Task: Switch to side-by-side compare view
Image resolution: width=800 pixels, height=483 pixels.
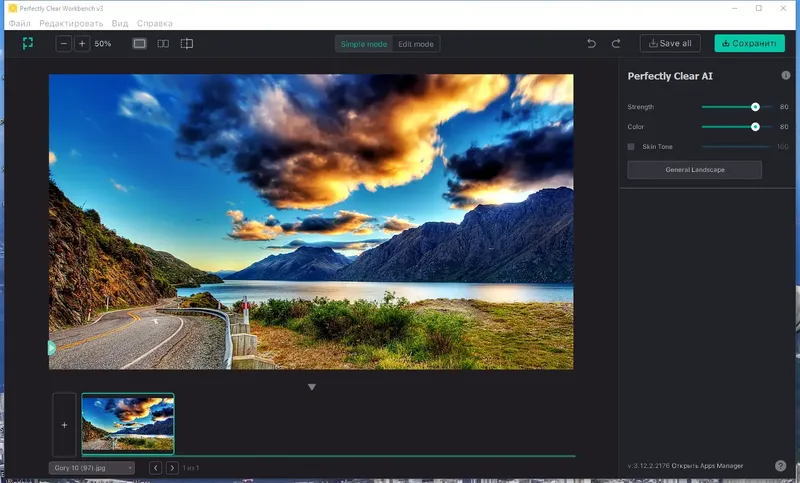Action: (x=163, y=44)
